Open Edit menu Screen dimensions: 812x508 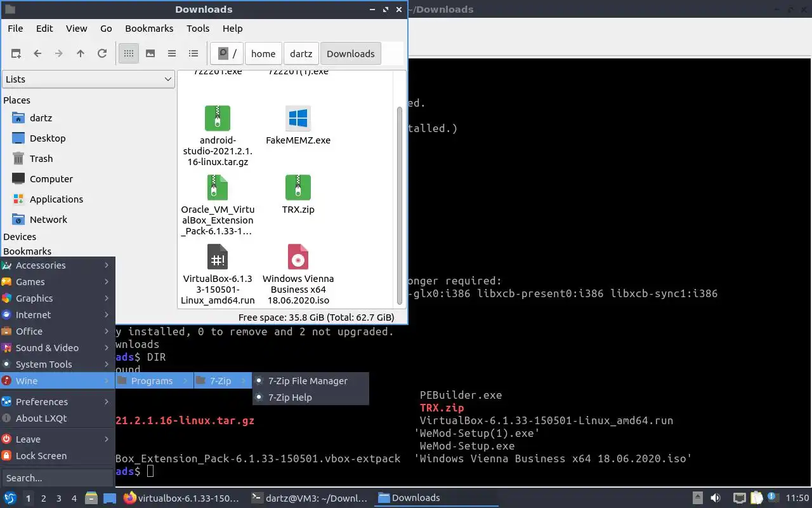[x=44, y=29]
